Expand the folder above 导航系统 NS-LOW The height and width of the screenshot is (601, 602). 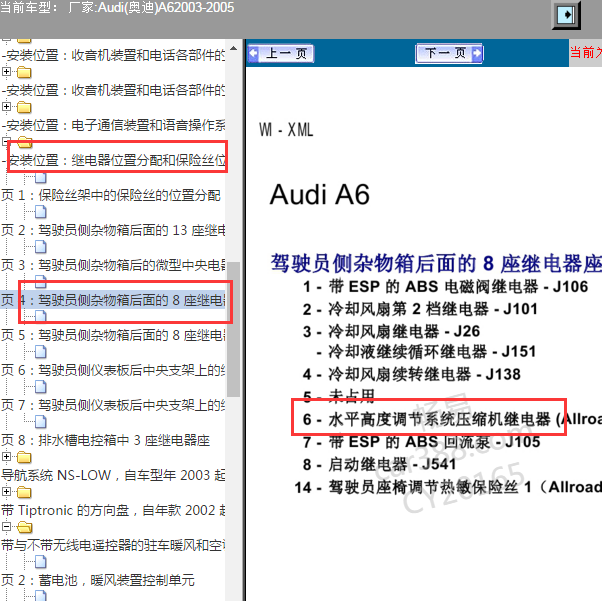coord(6,456)
